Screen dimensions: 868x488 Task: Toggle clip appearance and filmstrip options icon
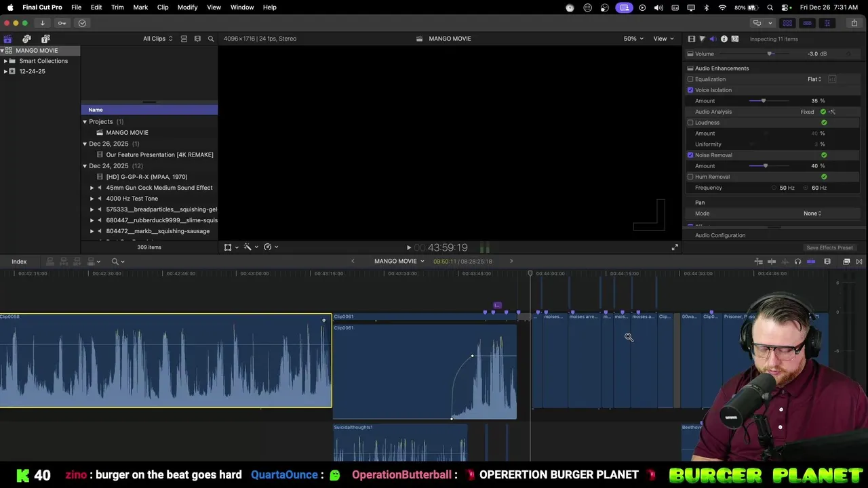[x=197, y=39]
